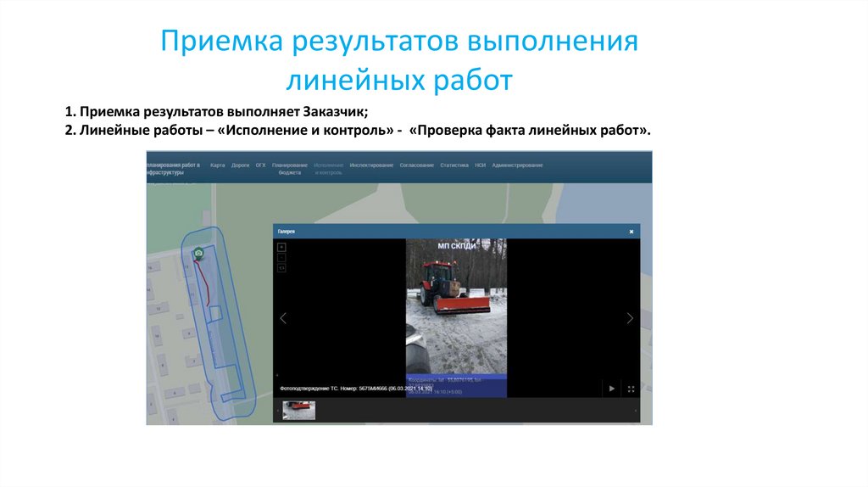The width and height of the screenshot is (868, 487).
Task: Open the ОГХ menu item
Action: [x=261, y=165]
